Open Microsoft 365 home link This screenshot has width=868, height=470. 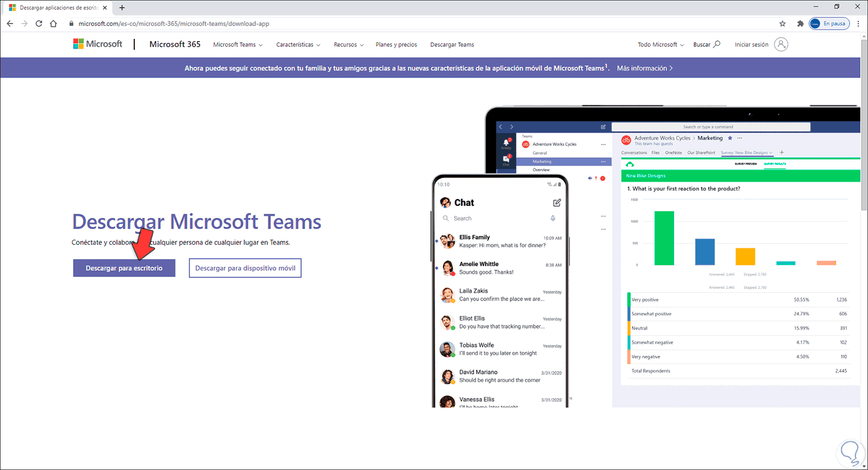coord(175,44)
